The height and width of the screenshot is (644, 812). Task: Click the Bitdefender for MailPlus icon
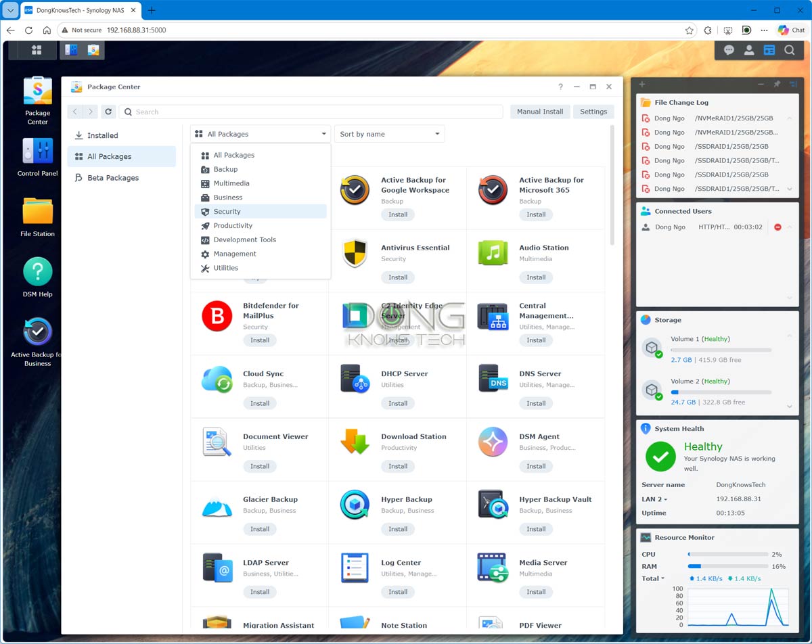pos(217,316)
